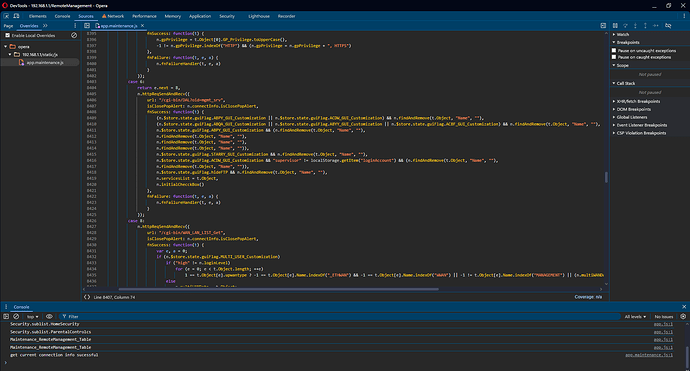Activate the inspect element picker icon

6,16
